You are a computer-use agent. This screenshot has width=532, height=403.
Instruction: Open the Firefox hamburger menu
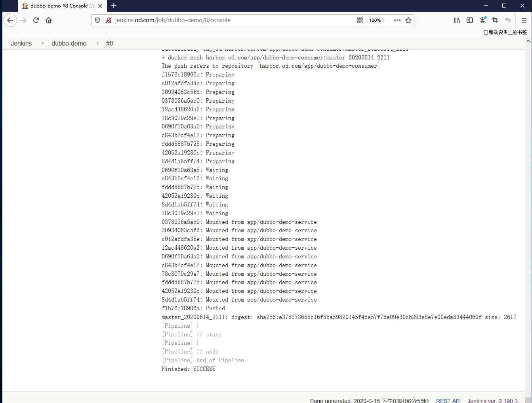point(524,20)
